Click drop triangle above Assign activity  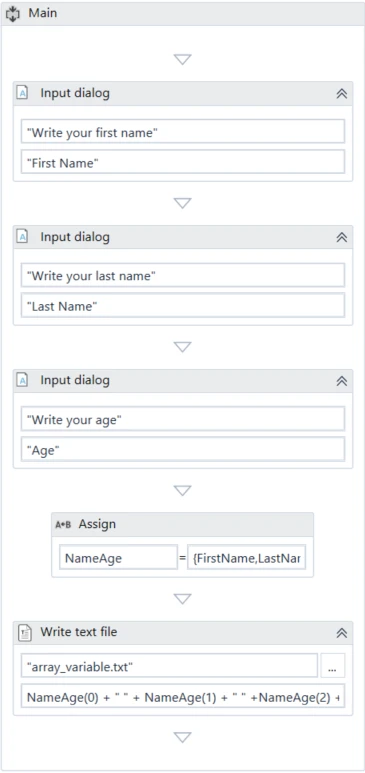tap(182, 491)
